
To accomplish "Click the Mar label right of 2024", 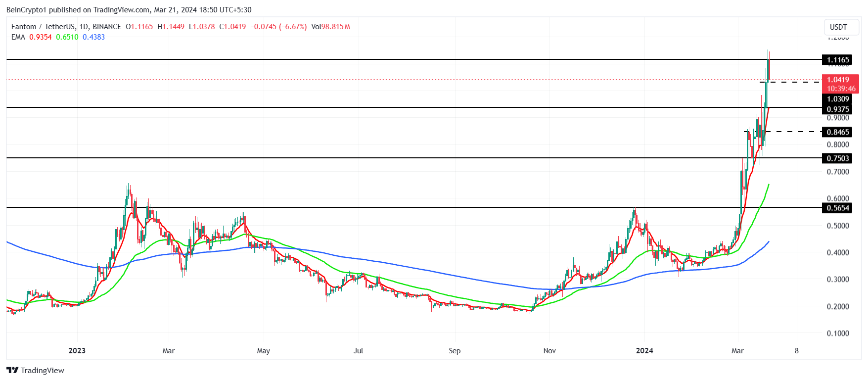I will pos(737,351).
